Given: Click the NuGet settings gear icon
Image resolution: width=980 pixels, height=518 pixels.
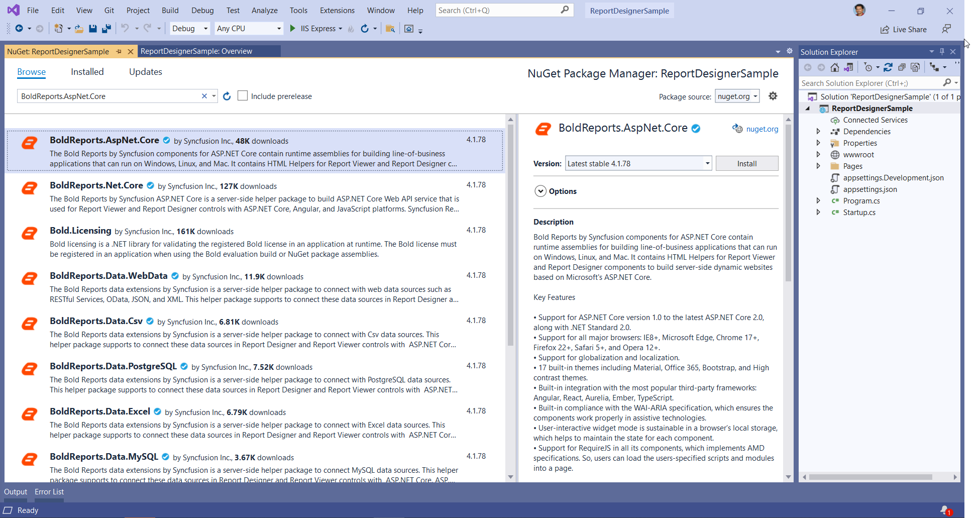Looking at the screenshot, I should [x=773, y=96].
